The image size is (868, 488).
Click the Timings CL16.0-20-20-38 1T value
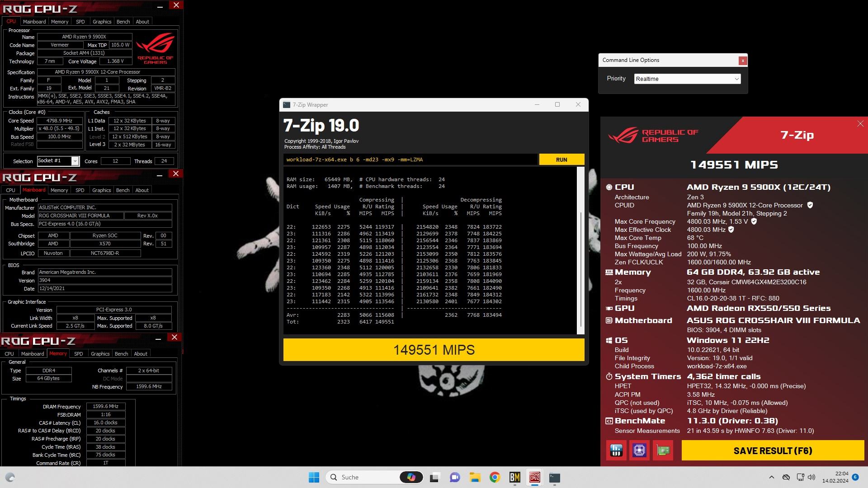733,299
